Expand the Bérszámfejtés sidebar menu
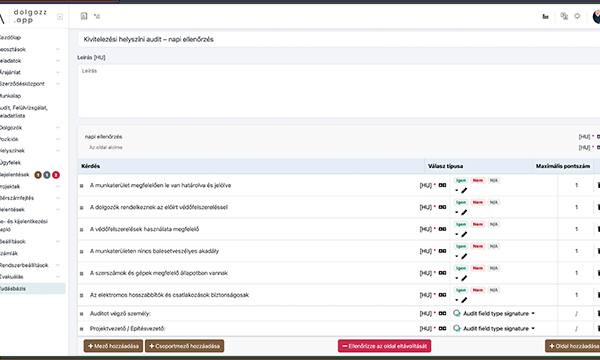 [x=58, y=198]
